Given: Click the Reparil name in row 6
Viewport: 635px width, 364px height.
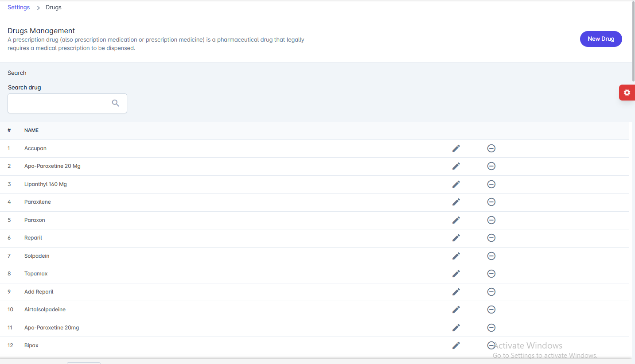Looking at the screenshot, I should [x=33, y=238].
